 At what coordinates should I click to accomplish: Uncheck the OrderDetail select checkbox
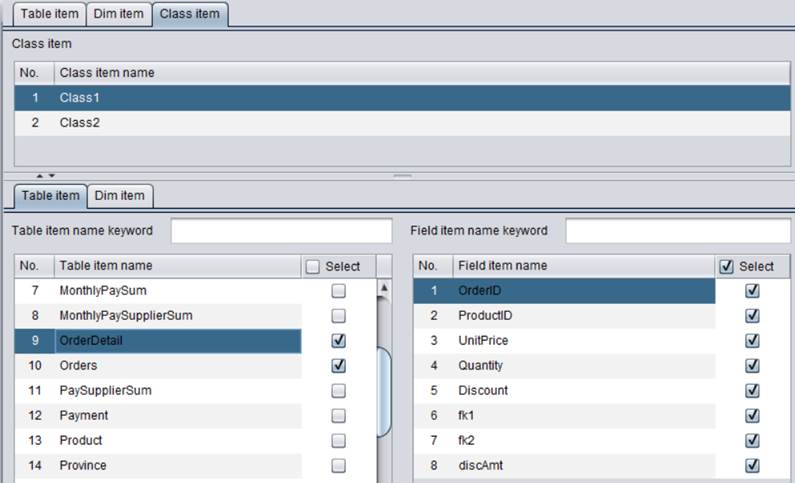click(338, 341)
